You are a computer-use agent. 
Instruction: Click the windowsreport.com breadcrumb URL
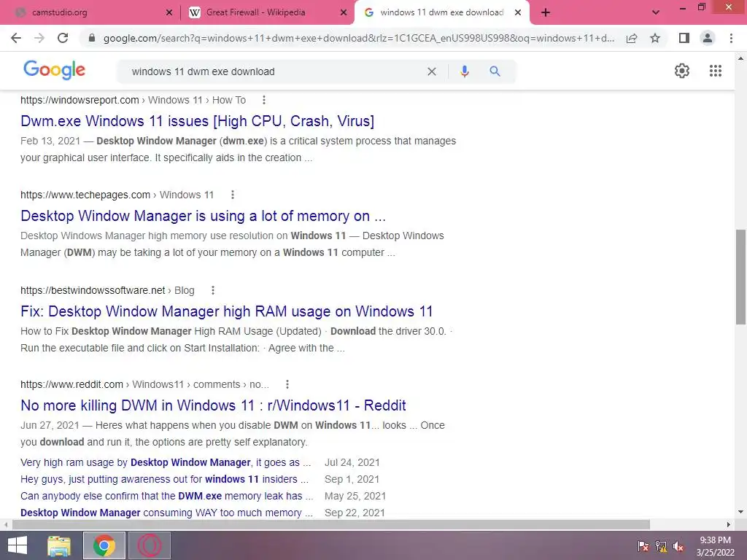pyautogui.click(x=133, y=100)
